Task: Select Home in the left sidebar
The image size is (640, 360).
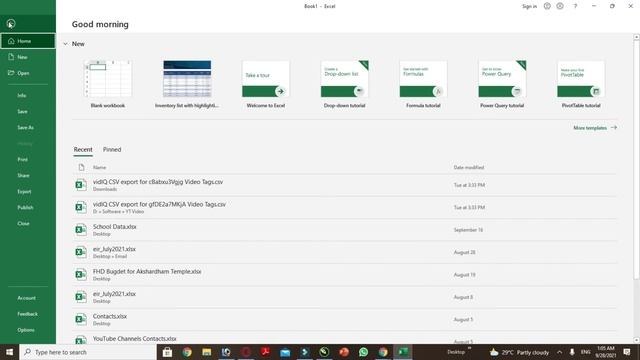Action: pyautogui.click(x=28, y=41)
